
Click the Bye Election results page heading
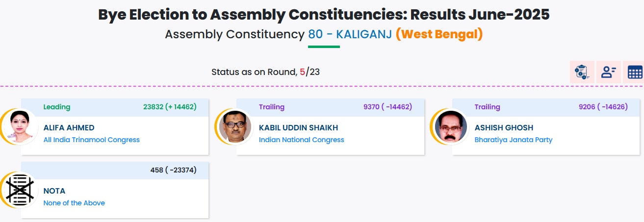[x=324, y=14]
